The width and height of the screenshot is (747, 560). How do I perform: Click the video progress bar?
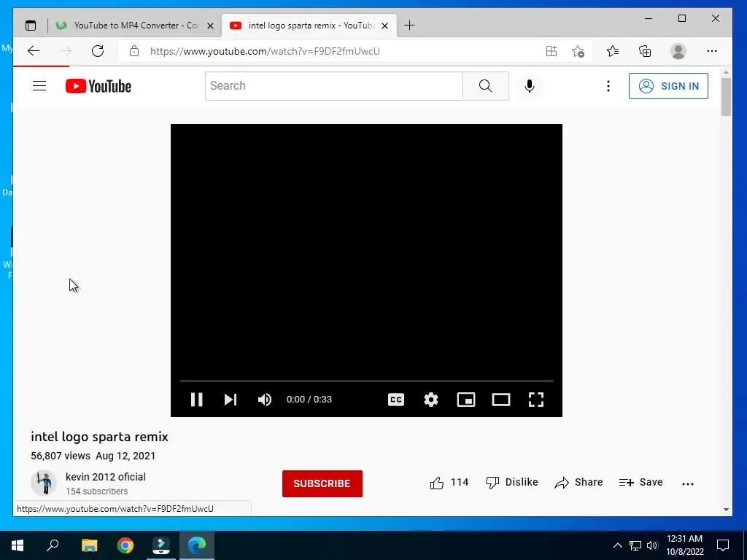pos(366,381)
